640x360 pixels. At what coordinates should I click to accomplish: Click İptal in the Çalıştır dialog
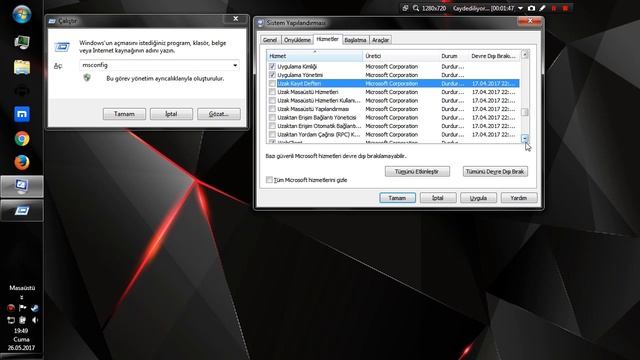pos(171,114)
